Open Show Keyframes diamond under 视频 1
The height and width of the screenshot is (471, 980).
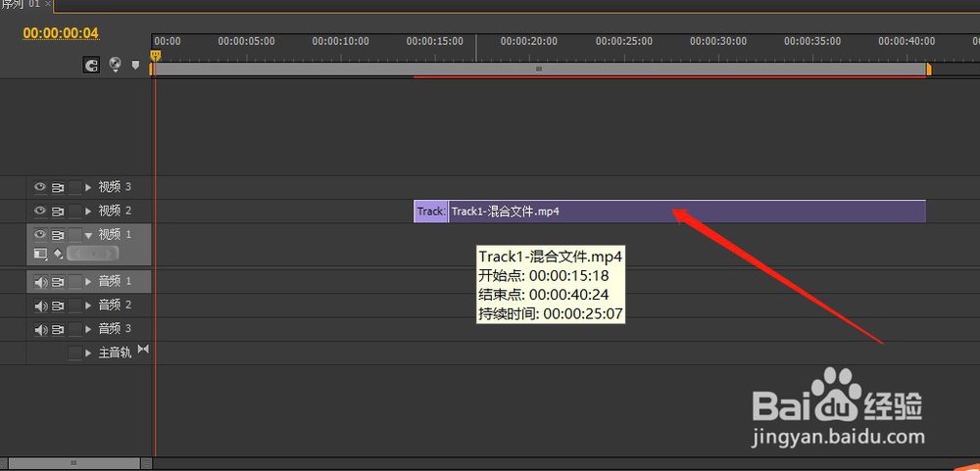pyautogui.click(x=58, y=254)
